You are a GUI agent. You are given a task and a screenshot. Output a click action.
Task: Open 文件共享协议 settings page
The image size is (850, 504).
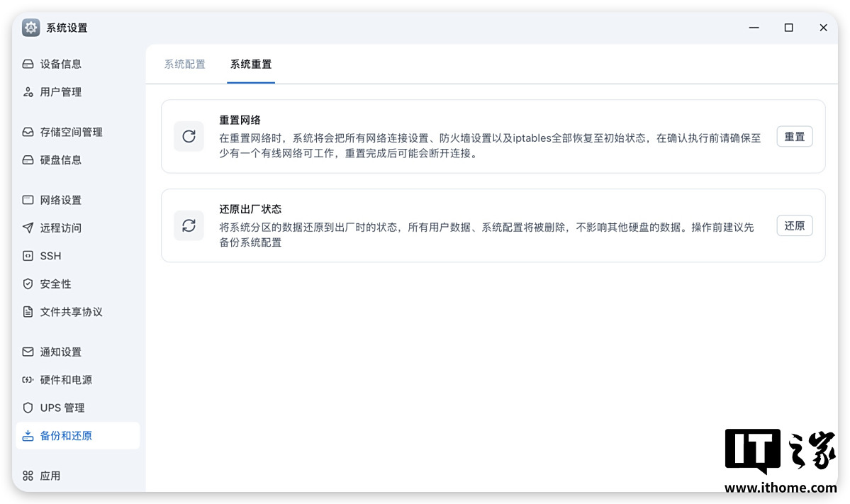(x=71, y=312)
